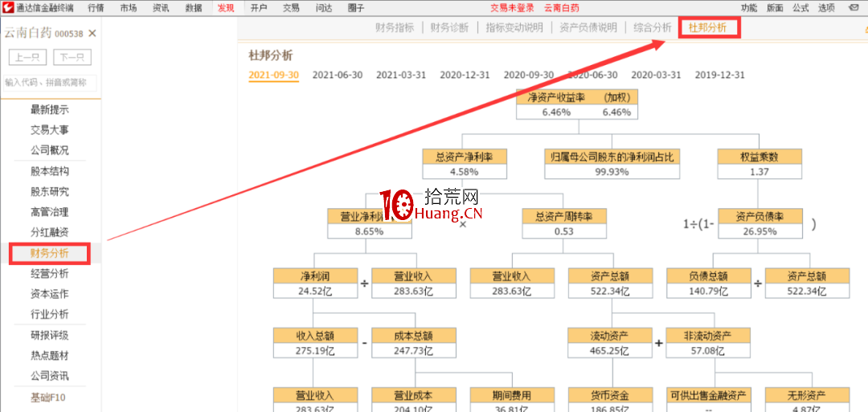The height and width of the screenshot is (412, 868).
Task: Click the 净利润 24.52亿 node
Action: (316, 284)
